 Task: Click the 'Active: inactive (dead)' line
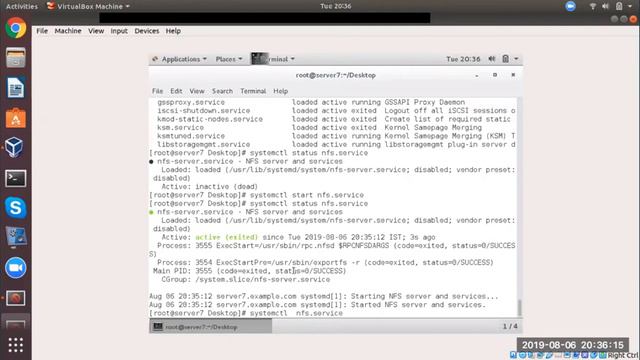(209, 187)
